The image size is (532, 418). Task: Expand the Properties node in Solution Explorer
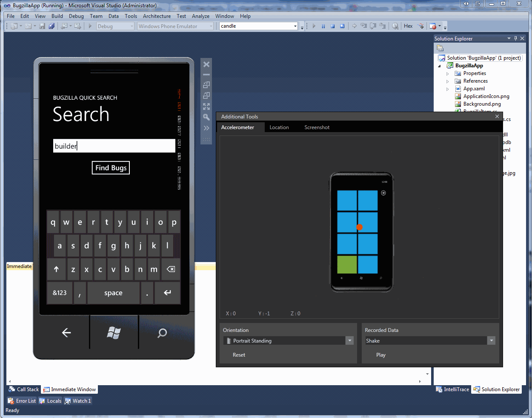pyautogui.click(x=447, y=73)
